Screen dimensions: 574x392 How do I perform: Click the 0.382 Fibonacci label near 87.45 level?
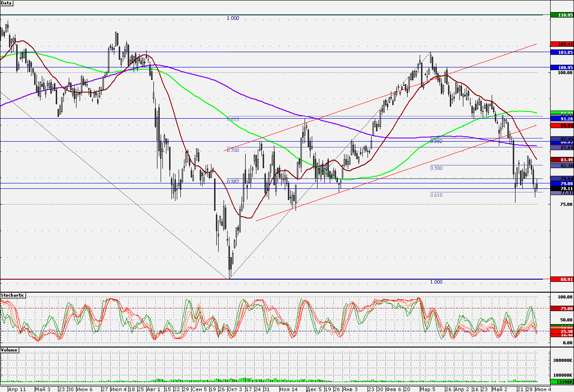[436, 141]
